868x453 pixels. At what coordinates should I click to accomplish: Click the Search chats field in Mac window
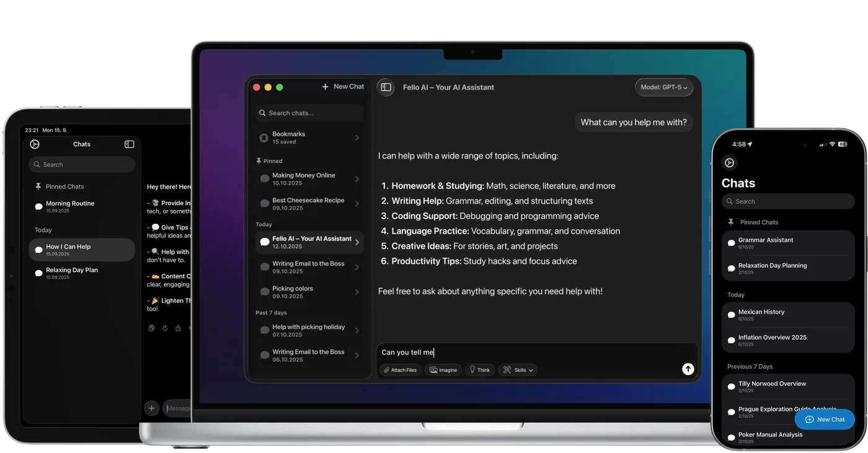tap(309, 113)
